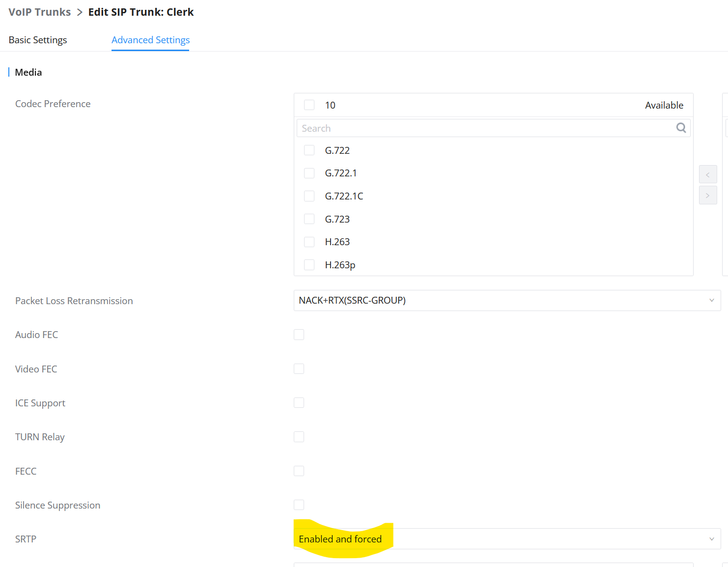This screenshot has width=728, height=567.
Task: Open the Packet Loss Retransmission dropdown
Action: coord(507,300)
